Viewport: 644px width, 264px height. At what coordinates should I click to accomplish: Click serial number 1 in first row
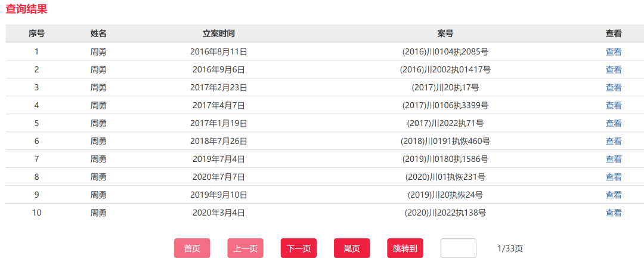[36, 52]
